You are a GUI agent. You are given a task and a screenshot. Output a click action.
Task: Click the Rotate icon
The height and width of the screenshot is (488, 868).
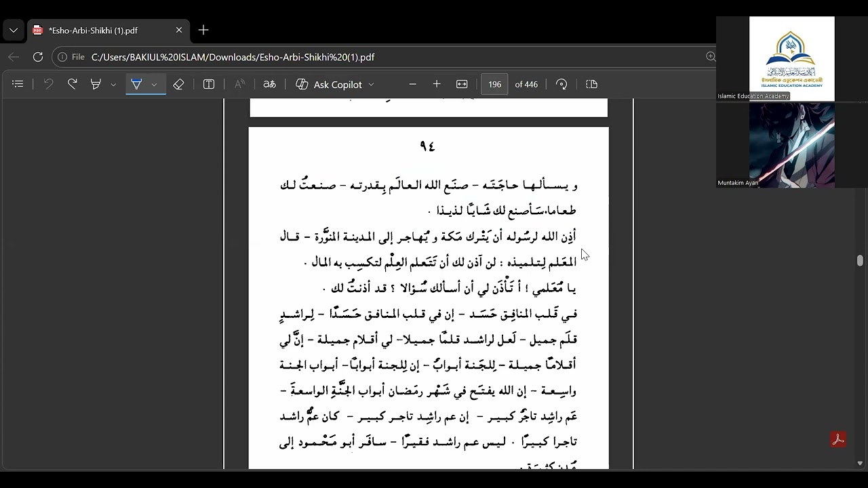coord(561,84)
